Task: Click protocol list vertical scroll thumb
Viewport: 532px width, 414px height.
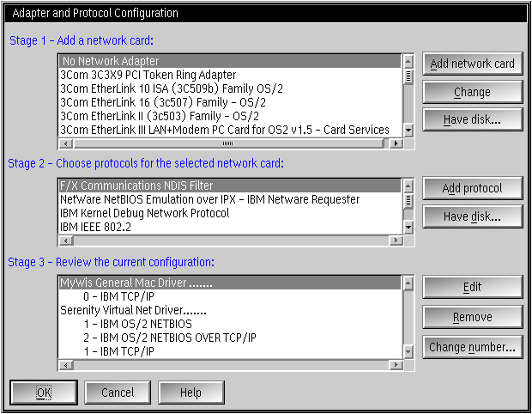Action: (x=408, y=201)
